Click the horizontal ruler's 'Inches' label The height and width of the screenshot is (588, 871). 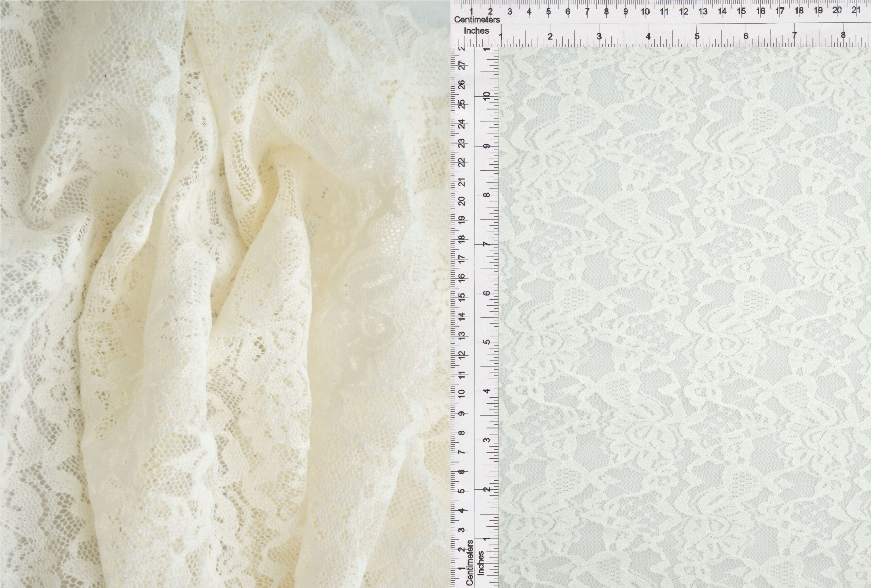pyautogui.click(x=476, y=31)
